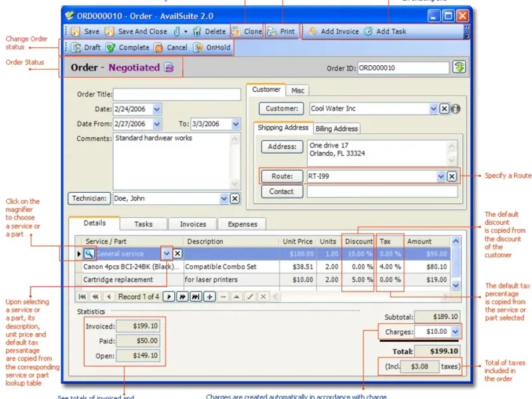Open the To date picker dropdown
532x399 pixels.
[236, 124]
